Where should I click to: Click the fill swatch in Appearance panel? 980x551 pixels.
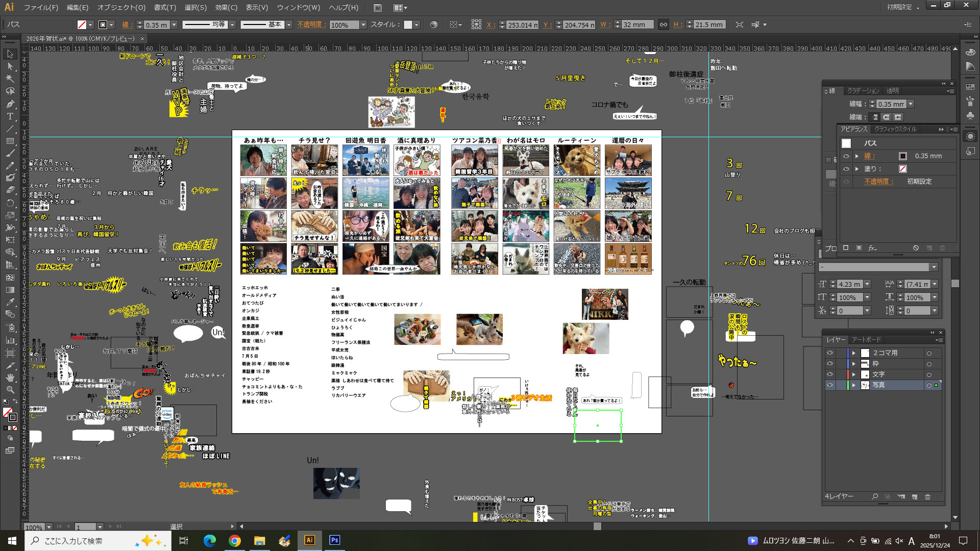[902, 169]
